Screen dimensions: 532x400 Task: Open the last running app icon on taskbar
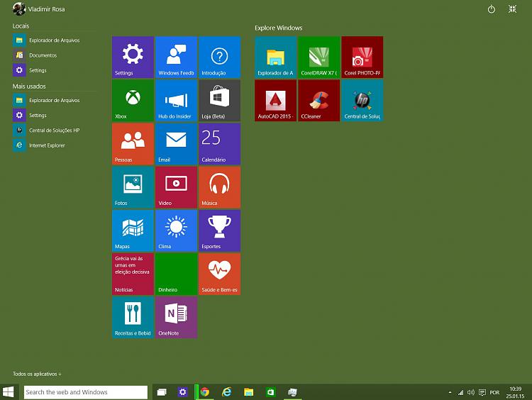click(292, 392)
